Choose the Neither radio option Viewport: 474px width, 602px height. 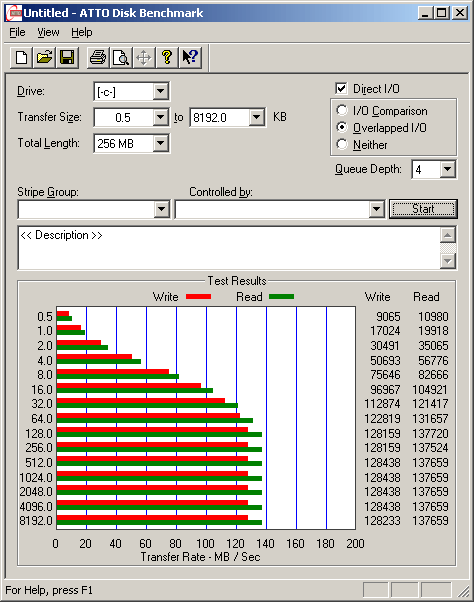342,144
